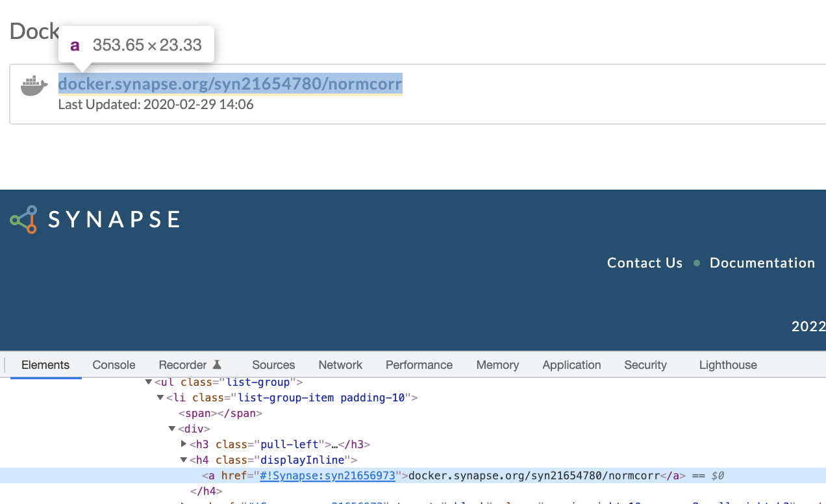Switch to the Performance tab

click(x=419, y=365)
